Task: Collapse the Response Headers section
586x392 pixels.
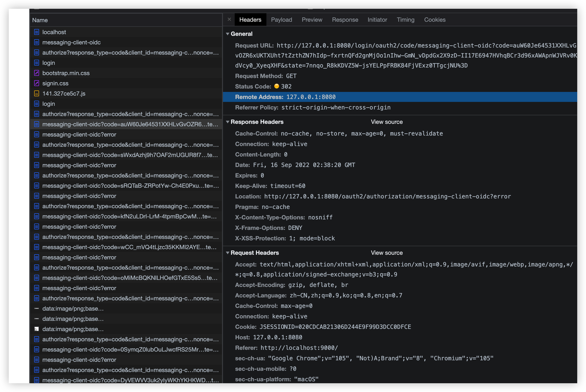Action: coord(228,122)
